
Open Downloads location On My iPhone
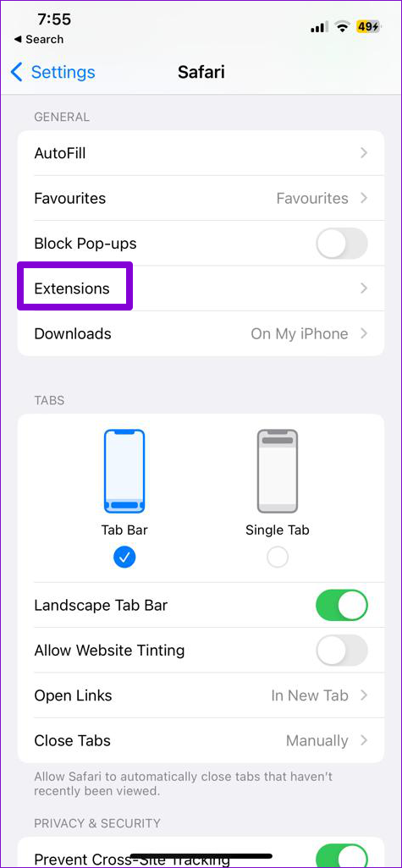pos(201,334)
